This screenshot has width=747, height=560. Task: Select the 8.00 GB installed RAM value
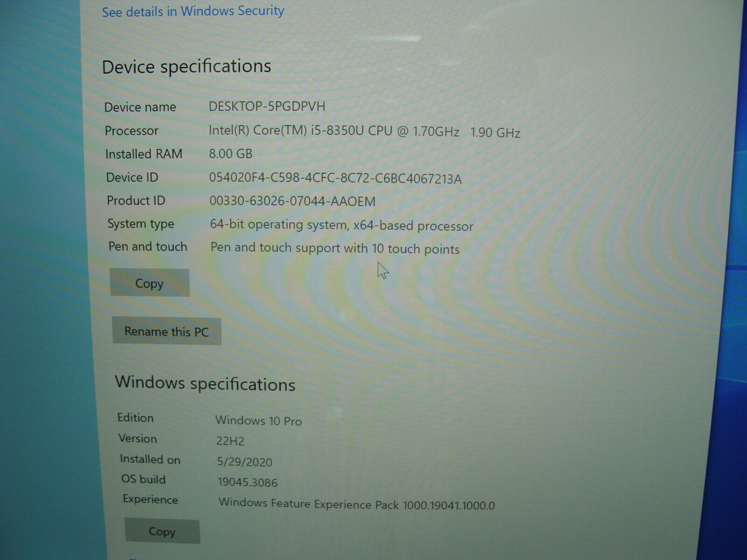click(x=231, y=154)
